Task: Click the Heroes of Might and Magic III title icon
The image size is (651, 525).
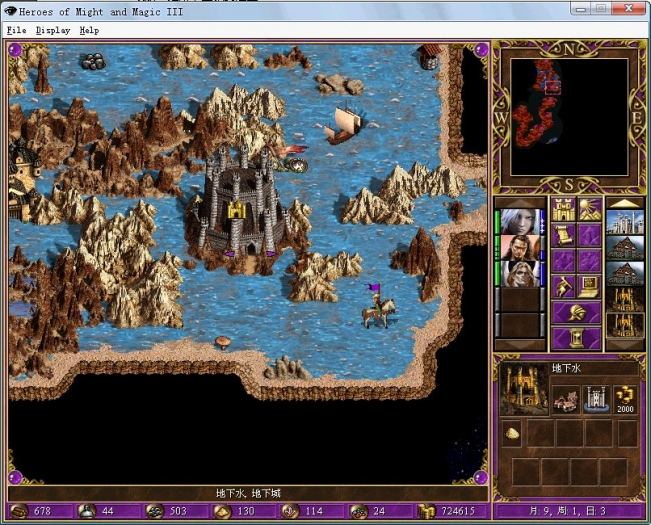Action: coord(11,11)
